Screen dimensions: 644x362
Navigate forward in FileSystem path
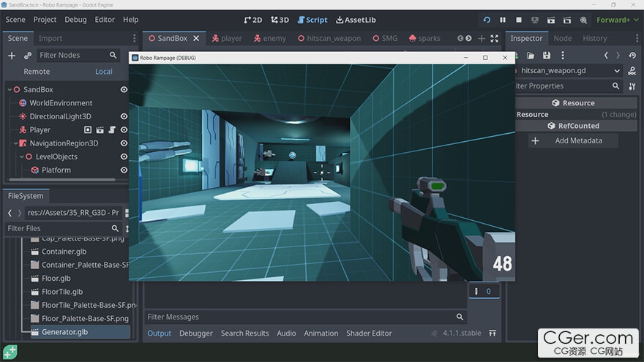click(19, 213)
